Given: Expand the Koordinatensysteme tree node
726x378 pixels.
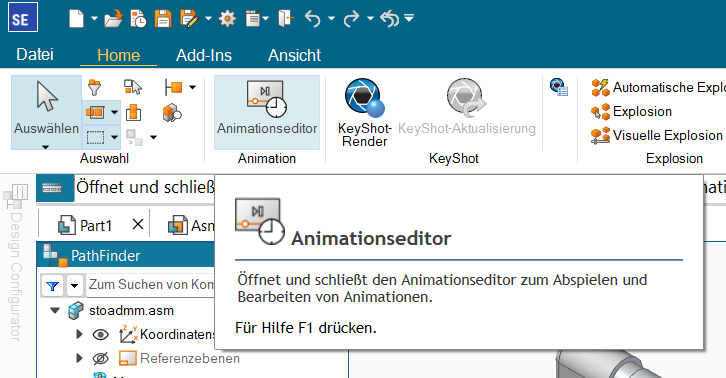Looking at the screenshot, I should [x=79, y=334].
